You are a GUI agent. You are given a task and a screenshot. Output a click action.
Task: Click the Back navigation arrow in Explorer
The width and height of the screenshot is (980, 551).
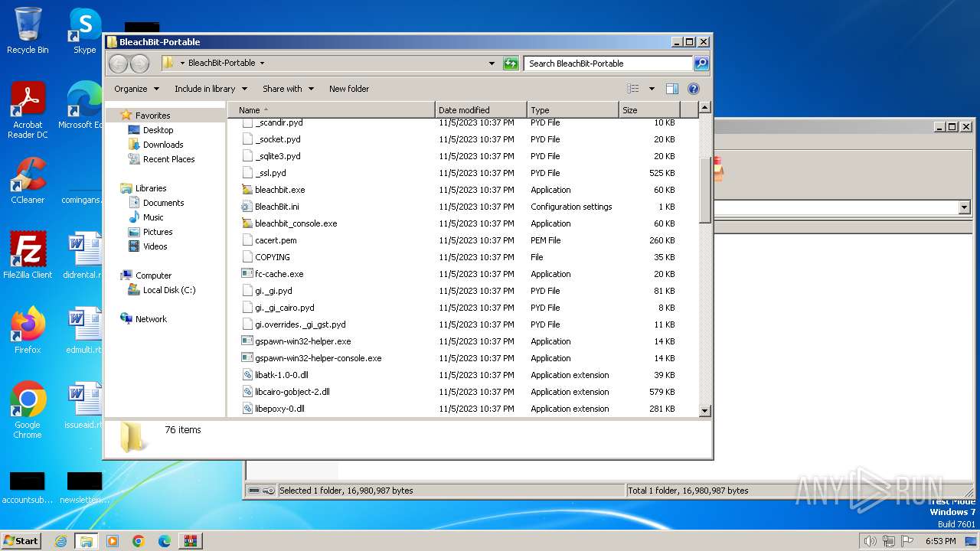tap(118, 64)
